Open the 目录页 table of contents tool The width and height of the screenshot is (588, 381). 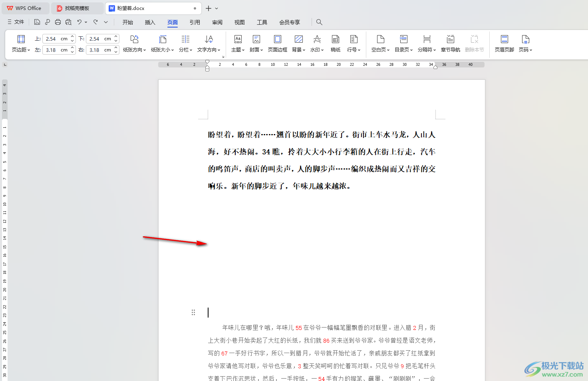pos(403,44)
